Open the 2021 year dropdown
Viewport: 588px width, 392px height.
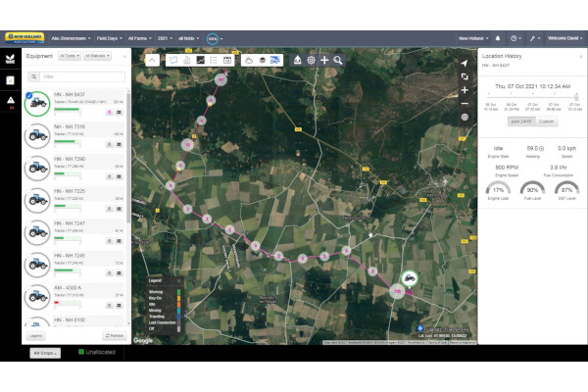[165, 38]
